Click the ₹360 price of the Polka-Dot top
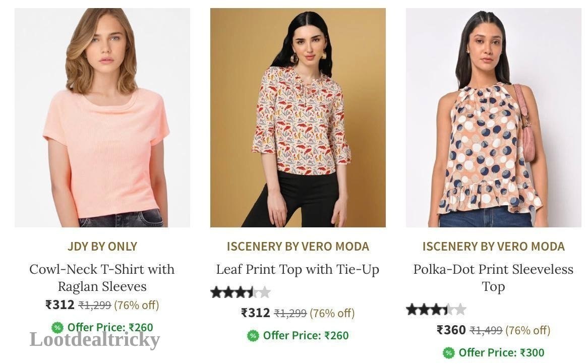588x364 pixels. (x=451, y=330)
